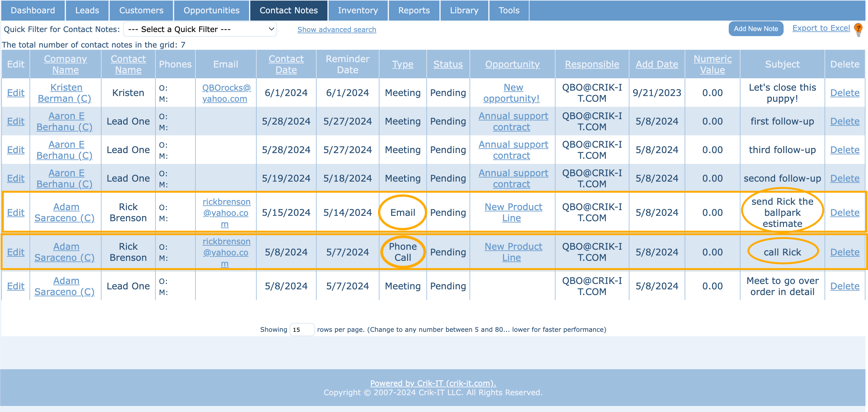
Task: Click the Add New Note button
Action: (x=755, y=29)
